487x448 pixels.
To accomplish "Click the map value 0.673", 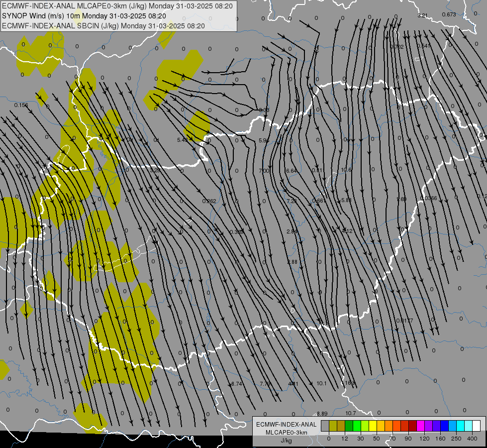I will point(449,14).
